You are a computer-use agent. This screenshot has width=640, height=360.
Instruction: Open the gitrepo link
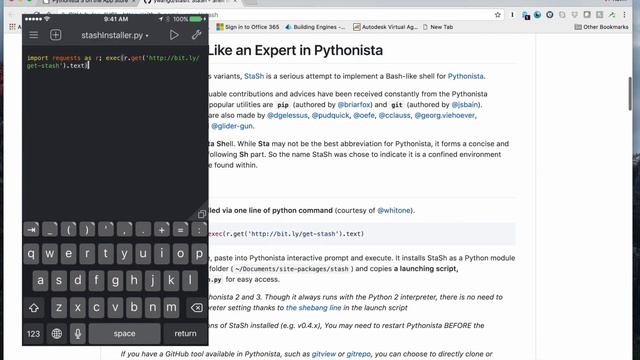[358, 354]
